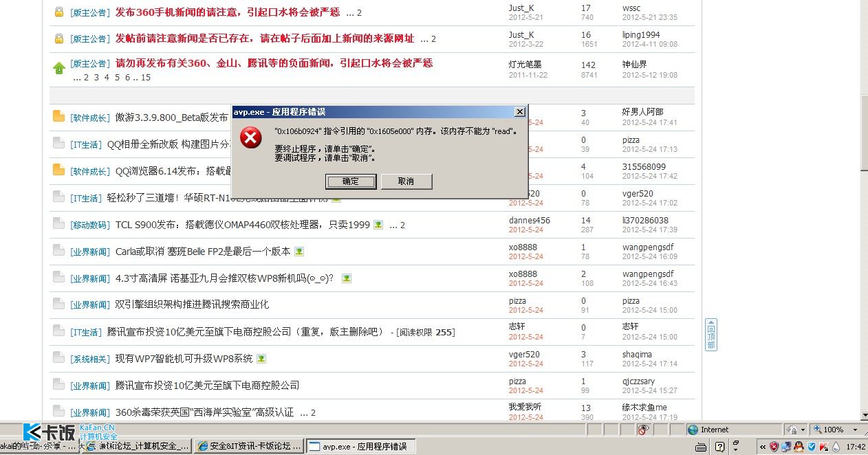The height and width of the screenshot is (455, 868).
Task: Filter by the [移动数码] category tag
Action: coord(89,225)
